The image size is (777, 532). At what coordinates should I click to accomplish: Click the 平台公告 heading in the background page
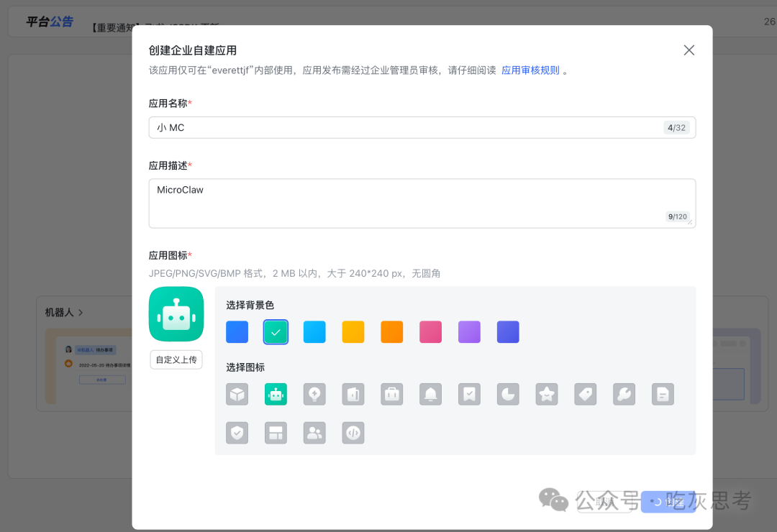pos(50,22)
